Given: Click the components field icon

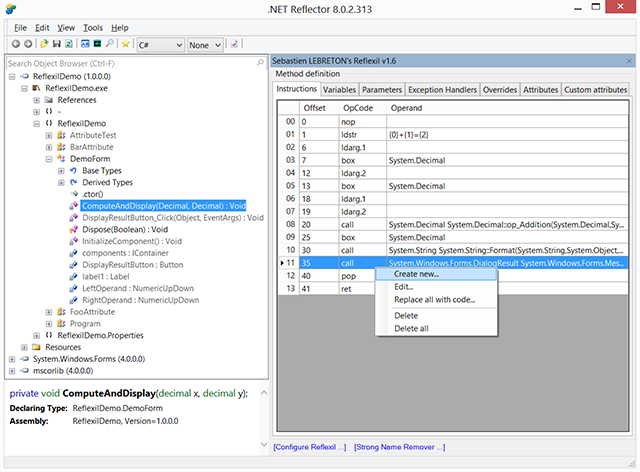Looking at the screenshot, I should click(x=73, y=253).
